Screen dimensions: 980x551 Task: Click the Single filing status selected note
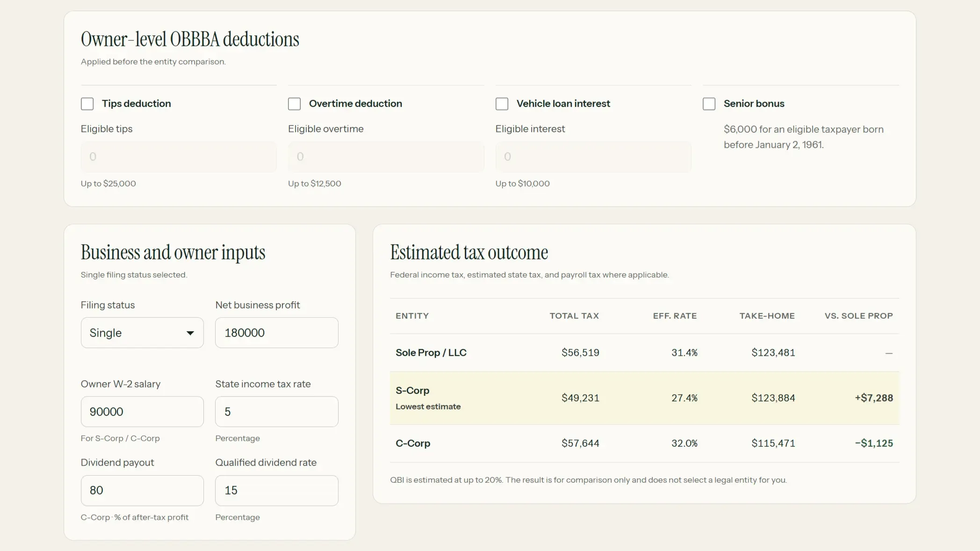[134, 275]
